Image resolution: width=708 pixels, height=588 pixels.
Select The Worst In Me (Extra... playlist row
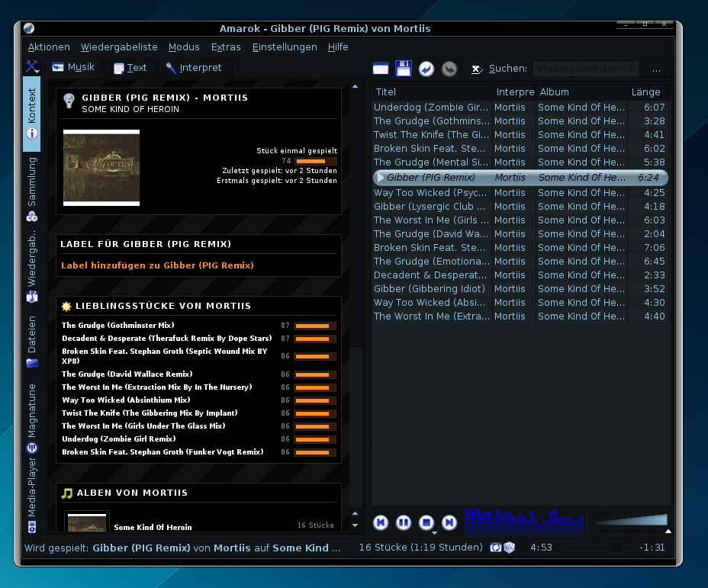pyautogui.click(x=520, y=316)
